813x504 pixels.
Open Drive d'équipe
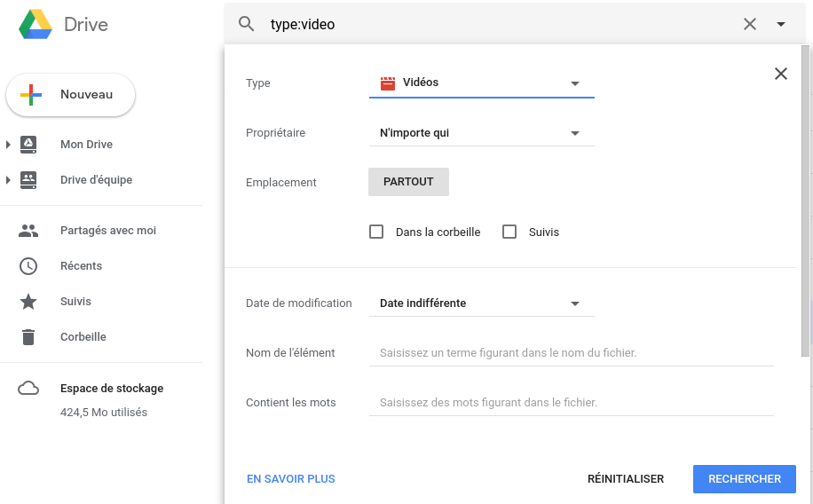tap(96, 180)
